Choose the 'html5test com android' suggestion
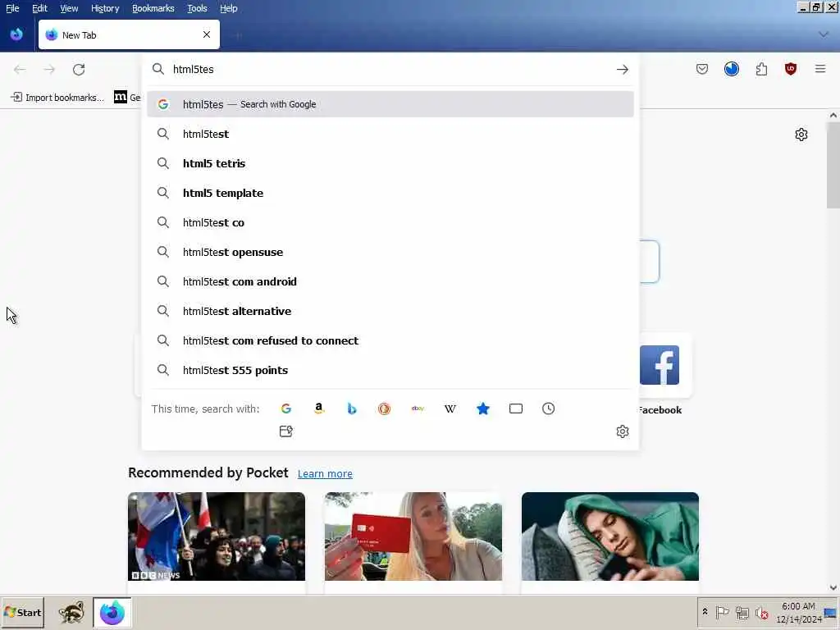This screenshot has height=630, width=840. tap(390, 281)
